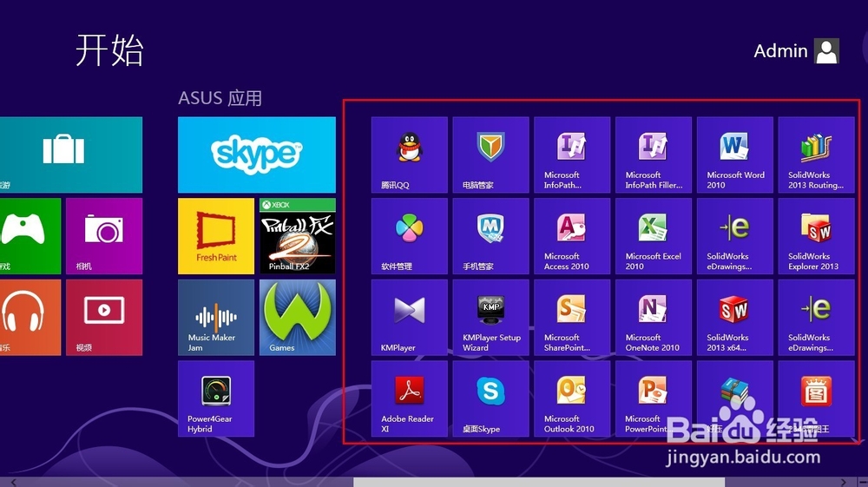This screenshot has width=868, height=487.
Task: Launch Microsoft Outlook 2010
Action: (x=572, y=398)
